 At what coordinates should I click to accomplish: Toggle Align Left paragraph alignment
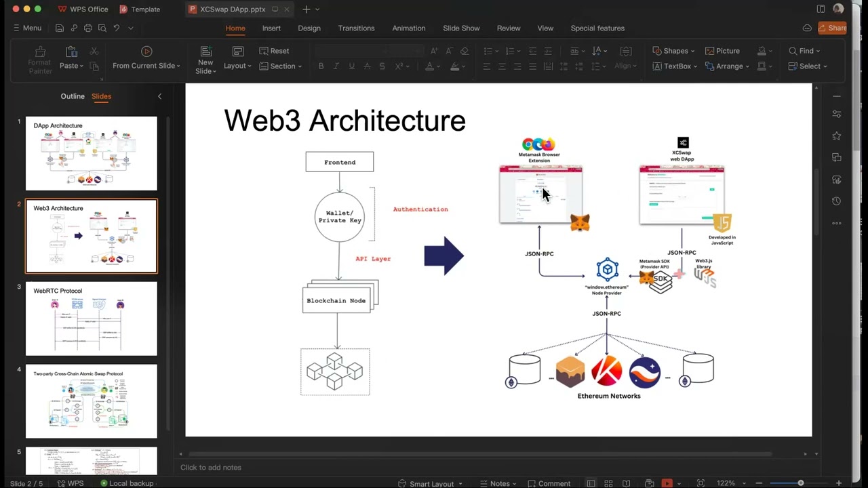pos(486,66)
